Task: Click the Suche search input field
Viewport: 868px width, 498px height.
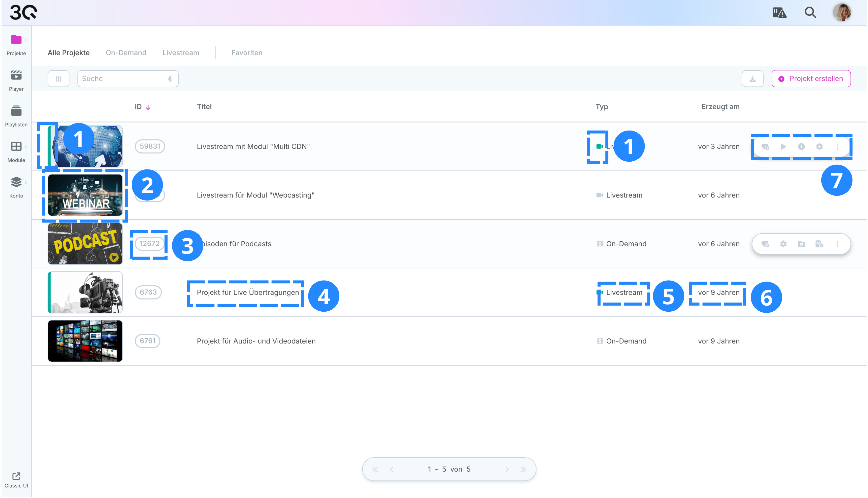Action: pos(123,79)
